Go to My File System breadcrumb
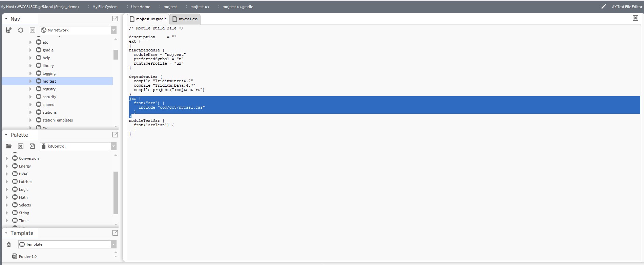 tap(105, 7)
